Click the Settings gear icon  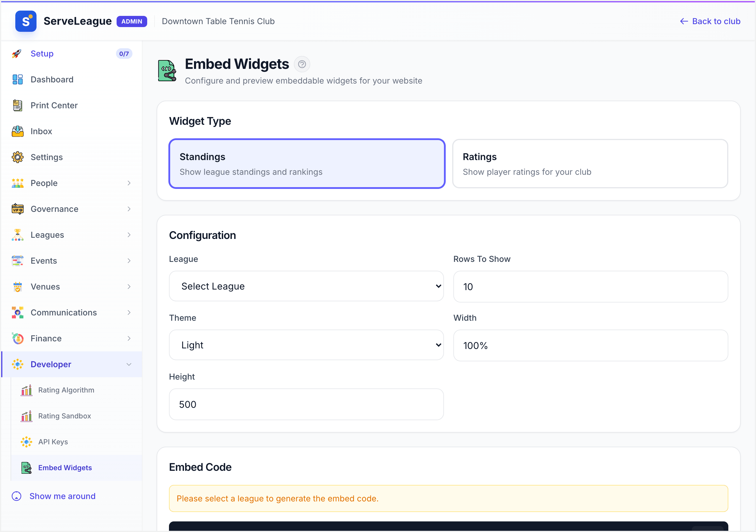[x=17, y=157]
